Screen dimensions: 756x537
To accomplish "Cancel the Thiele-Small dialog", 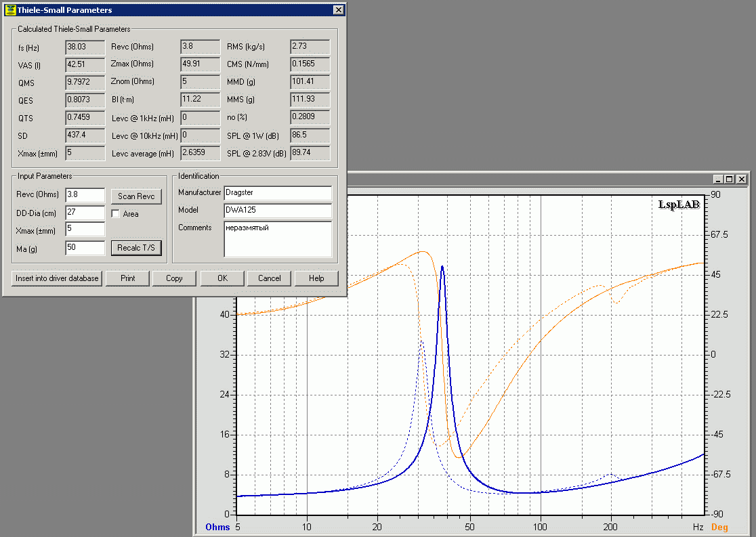I will (x=269, y=278).
